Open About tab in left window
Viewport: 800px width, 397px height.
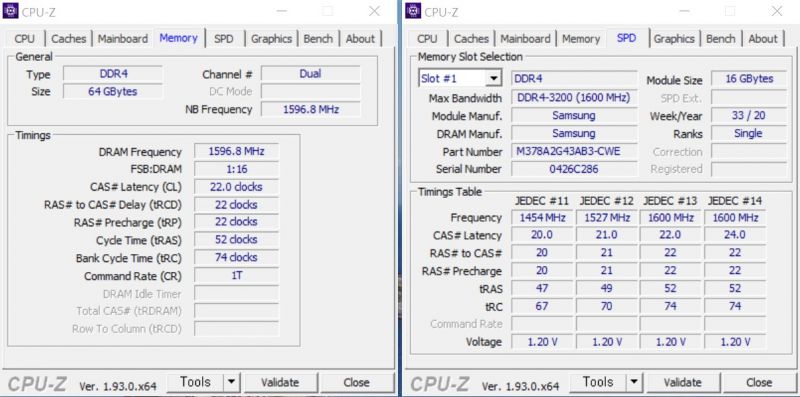pyautogui.click(x=360, y=39)
